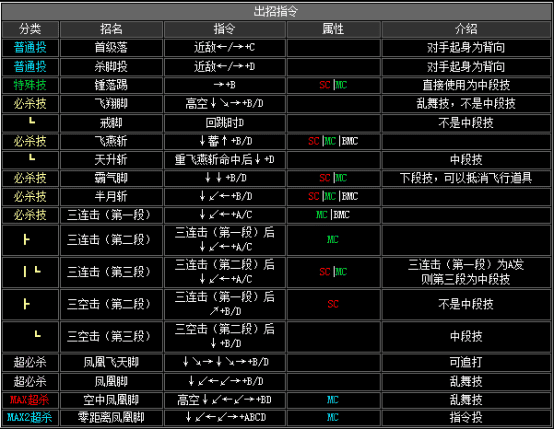
Task: Click description 乱舞技，不是中段技
Action: point(466,104)
